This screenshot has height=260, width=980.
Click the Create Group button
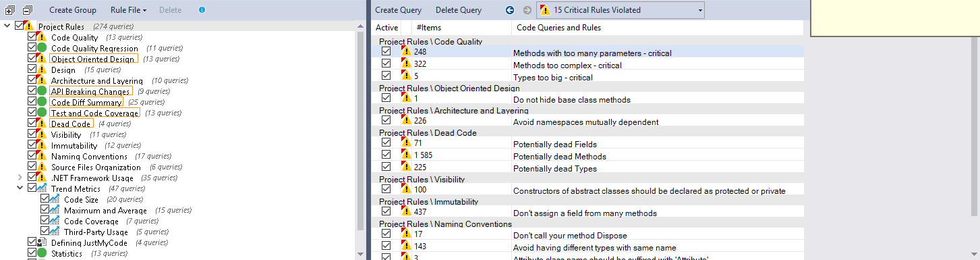[x=73, y=10]
